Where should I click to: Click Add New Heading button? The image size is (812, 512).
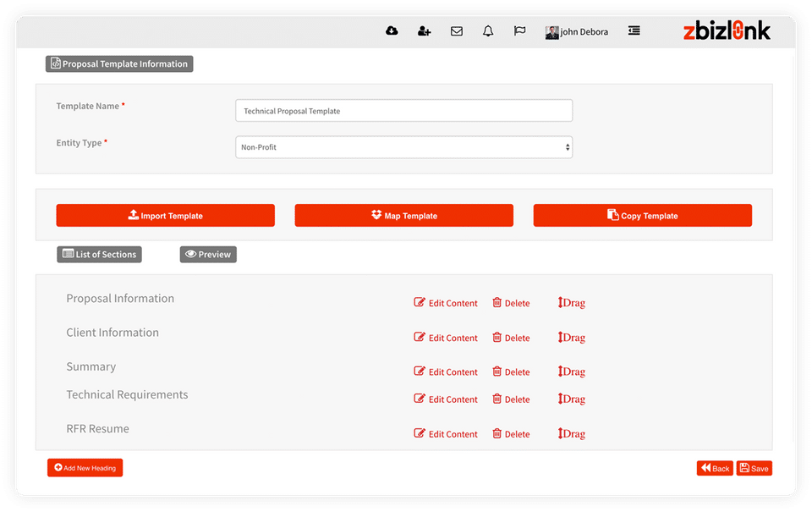(x=85, y=468)
